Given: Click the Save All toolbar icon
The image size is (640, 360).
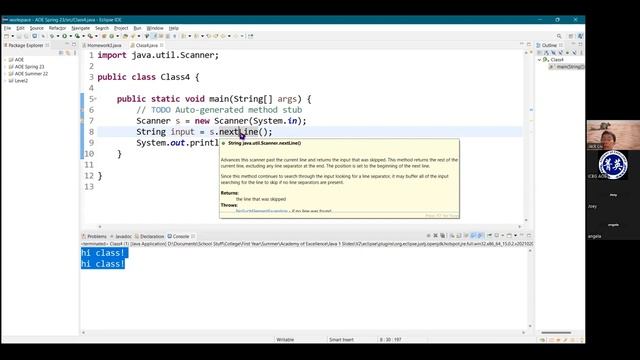Looking at the screenshot, I should [x=26, y=36].
